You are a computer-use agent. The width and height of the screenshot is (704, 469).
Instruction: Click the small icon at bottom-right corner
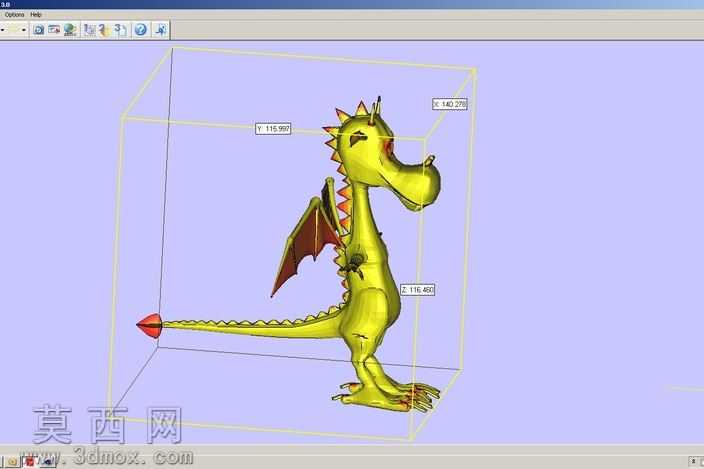tap(694, 461)
